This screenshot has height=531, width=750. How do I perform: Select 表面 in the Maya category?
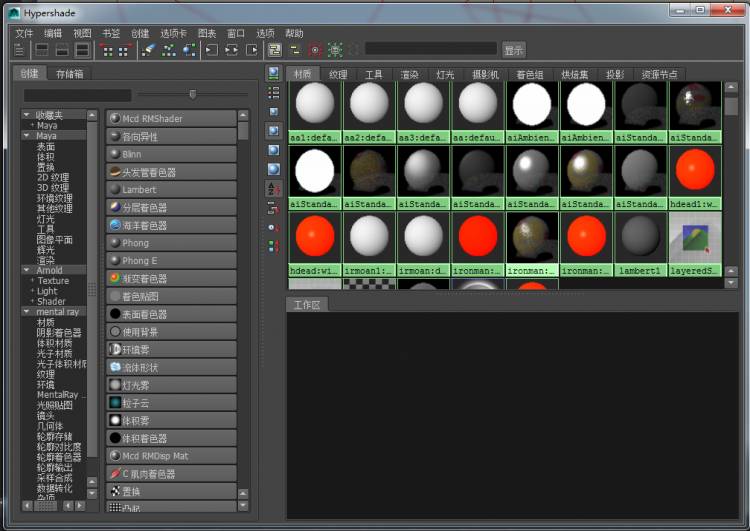pyautogui.click(x=46, y=146)
